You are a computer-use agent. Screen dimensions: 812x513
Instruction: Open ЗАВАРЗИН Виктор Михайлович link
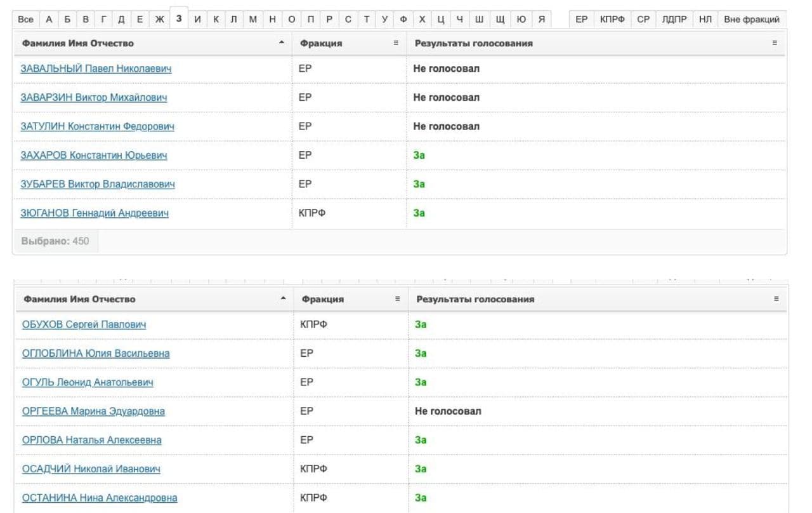(x=94, y=98)
